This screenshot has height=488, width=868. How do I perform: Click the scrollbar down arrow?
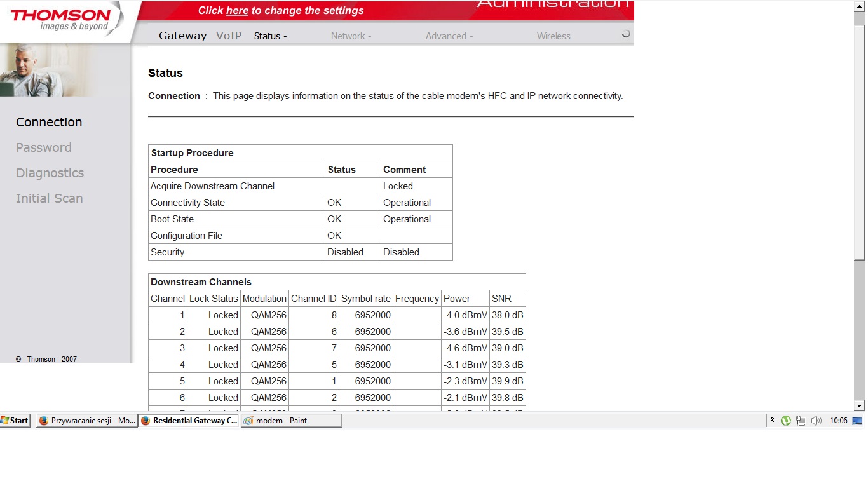(x=859, y=405)
